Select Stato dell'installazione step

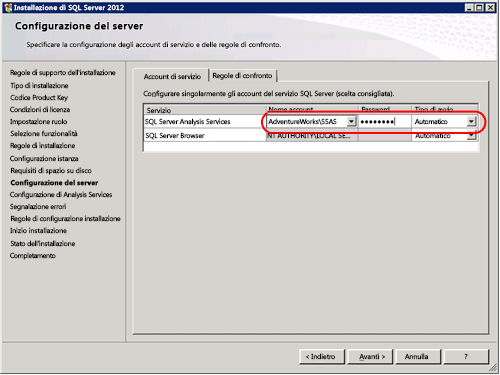point(43,244)
